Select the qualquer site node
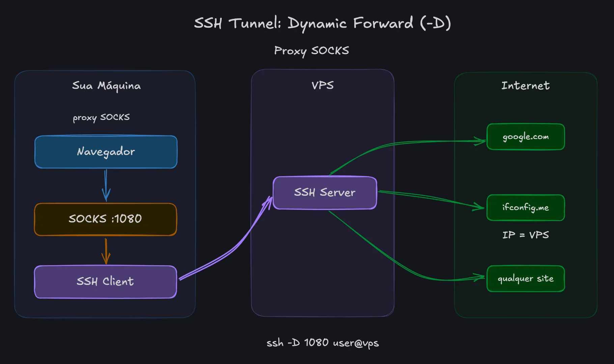Screen dimensions: 614x364 [526, 279]
